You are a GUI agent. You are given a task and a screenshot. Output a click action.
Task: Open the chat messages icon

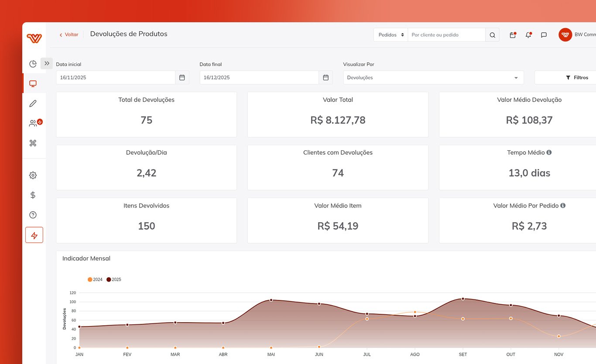click(x=544, y=35)
